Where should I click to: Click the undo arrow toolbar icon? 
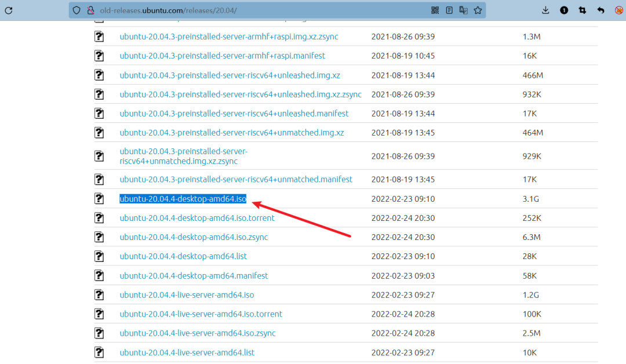click(x=601, y=10)
